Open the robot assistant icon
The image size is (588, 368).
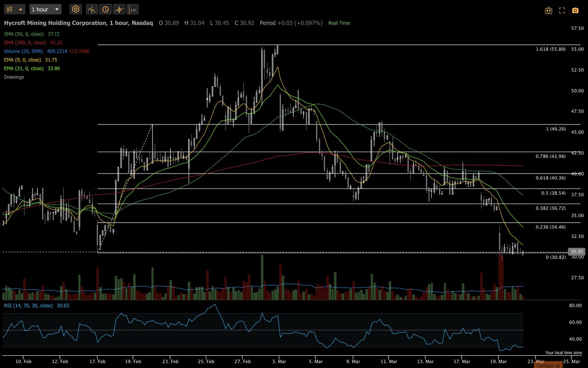tap(548, 10)
